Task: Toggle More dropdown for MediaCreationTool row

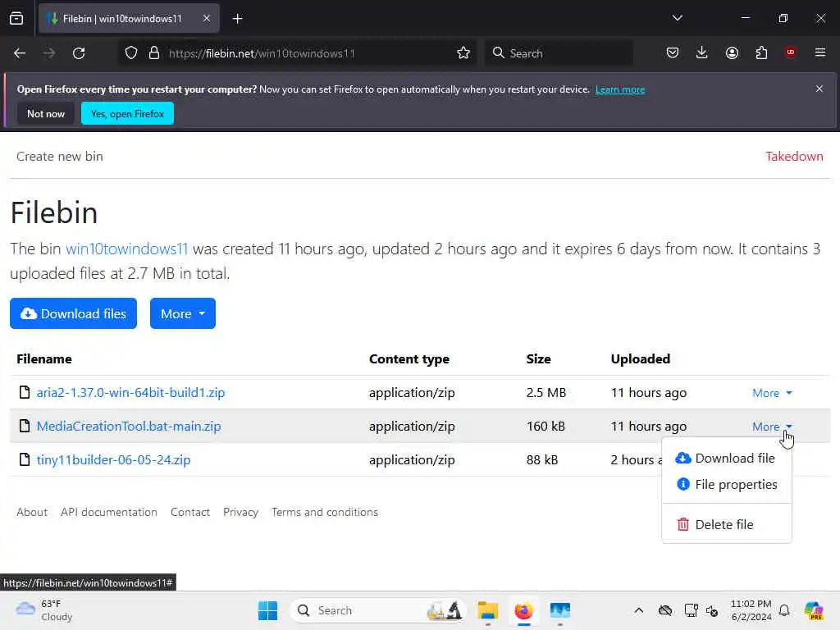Action: pyautogui.click(x=772, y=427)
